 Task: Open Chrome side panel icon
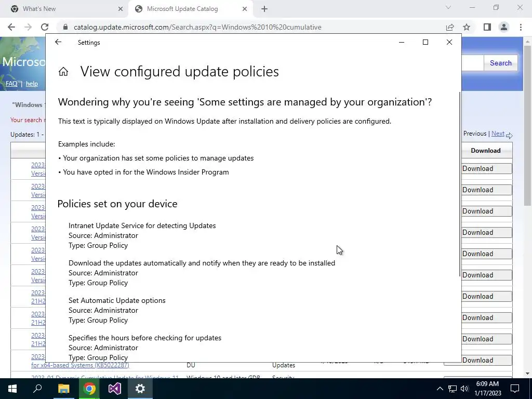click(487, 27)
